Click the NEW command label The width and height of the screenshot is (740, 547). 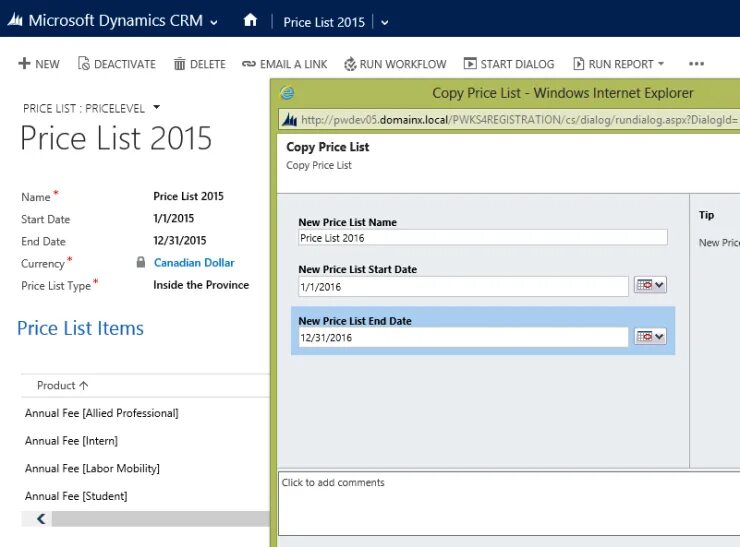[47, 64]
